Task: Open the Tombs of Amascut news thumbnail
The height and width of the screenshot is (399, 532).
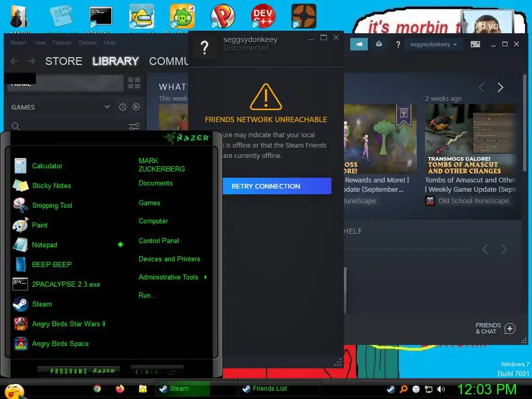Action: 470,139
